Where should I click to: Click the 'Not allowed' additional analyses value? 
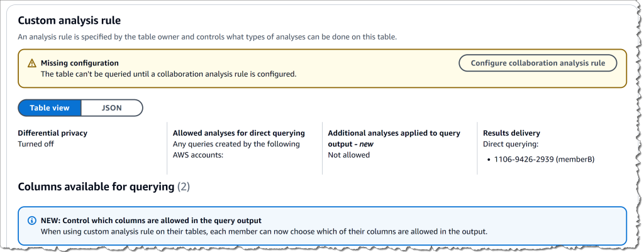(x=349, y=155)
